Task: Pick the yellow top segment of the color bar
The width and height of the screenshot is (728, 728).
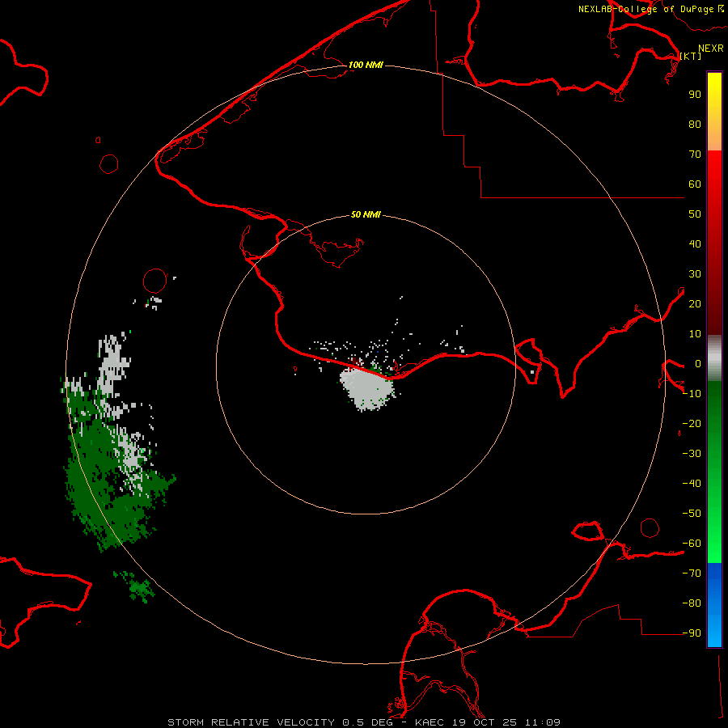Action: tap(714, 112)
